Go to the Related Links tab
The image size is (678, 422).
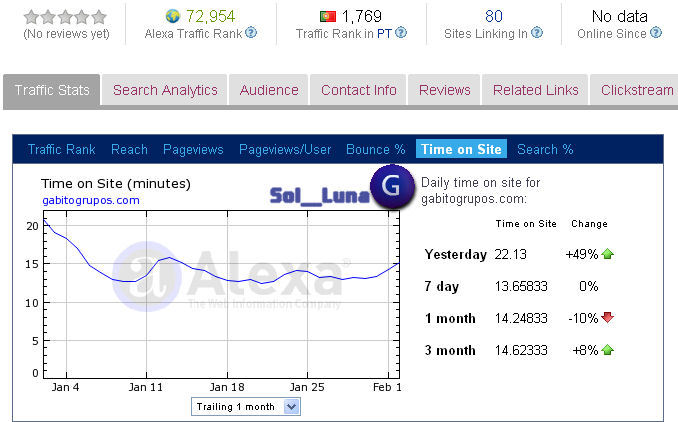point(535,90)
